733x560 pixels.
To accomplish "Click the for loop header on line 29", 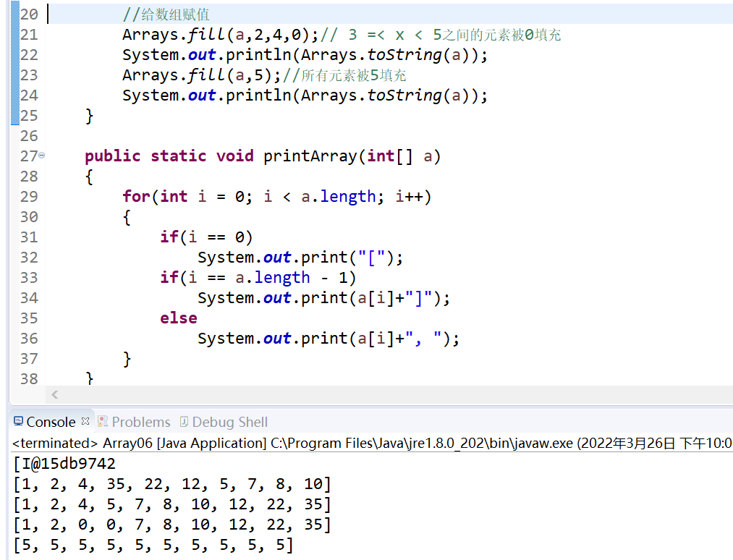I will point(276,196).
